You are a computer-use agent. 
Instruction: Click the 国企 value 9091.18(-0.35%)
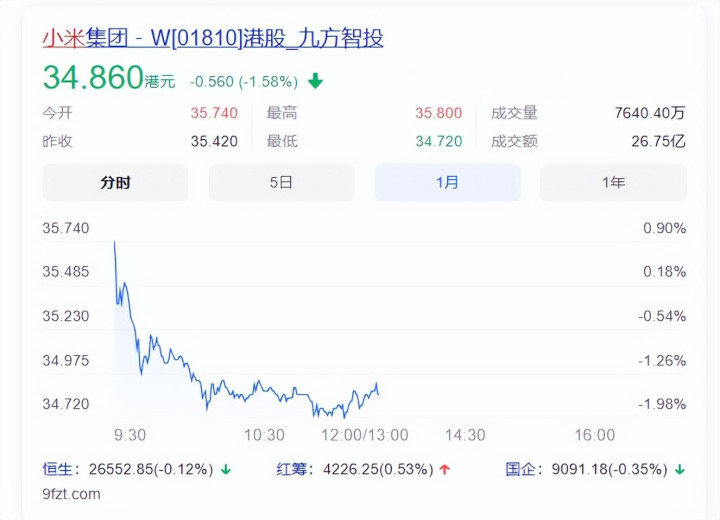[609, 469]
